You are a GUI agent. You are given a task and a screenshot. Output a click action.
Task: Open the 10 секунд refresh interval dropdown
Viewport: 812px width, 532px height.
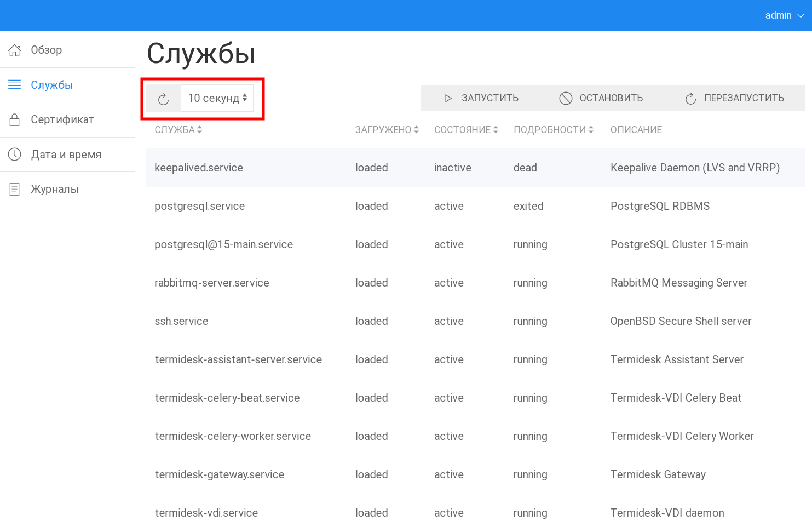(x=217, y=99)
